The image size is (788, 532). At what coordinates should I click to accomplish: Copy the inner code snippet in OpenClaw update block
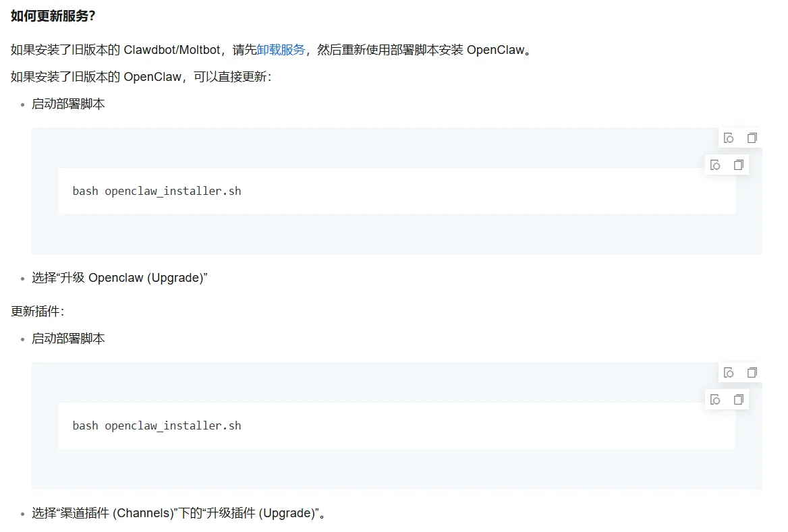[738, 165]
